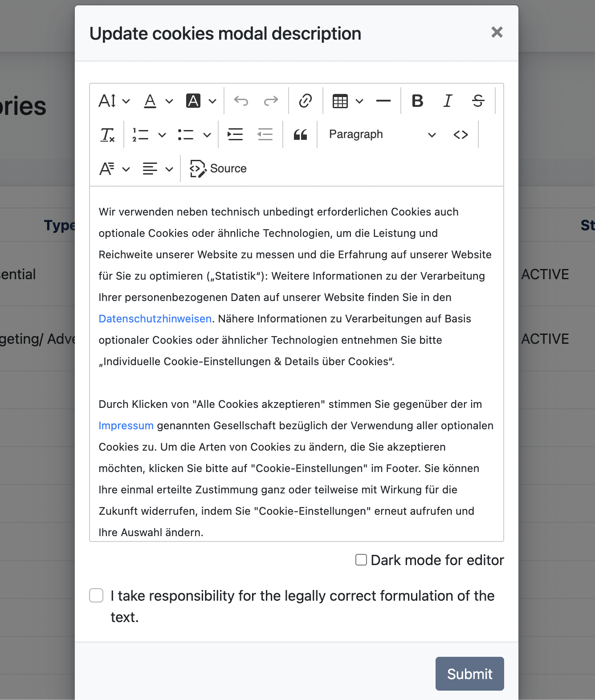Expand the font family dropdown arrow

click(x=126, y=169)
